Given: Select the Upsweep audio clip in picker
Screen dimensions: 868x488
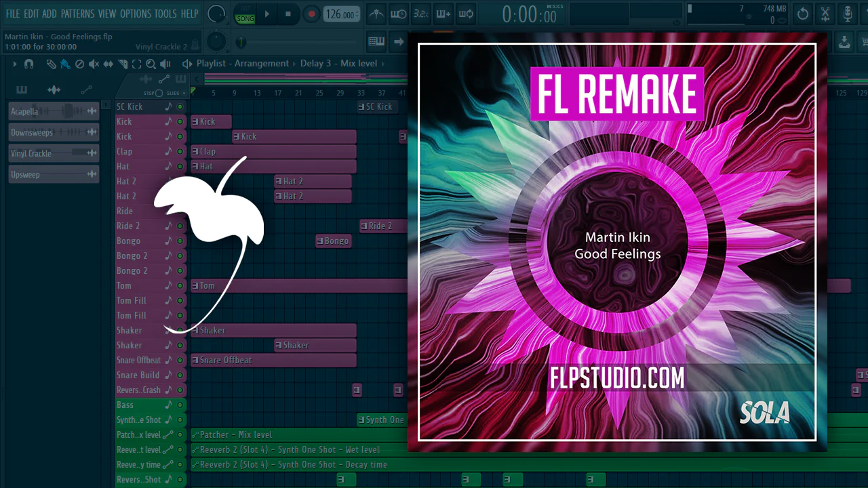Looking at the screenshot, I should (54, 174).
